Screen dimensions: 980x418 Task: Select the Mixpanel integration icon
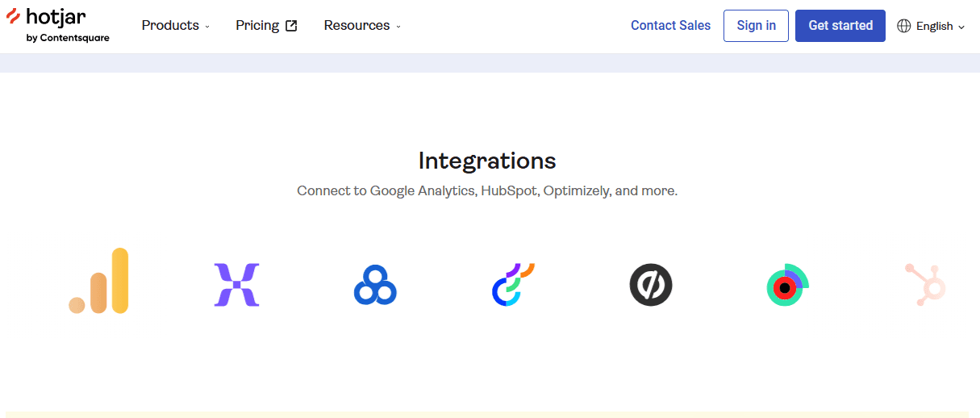coord(236,285)
